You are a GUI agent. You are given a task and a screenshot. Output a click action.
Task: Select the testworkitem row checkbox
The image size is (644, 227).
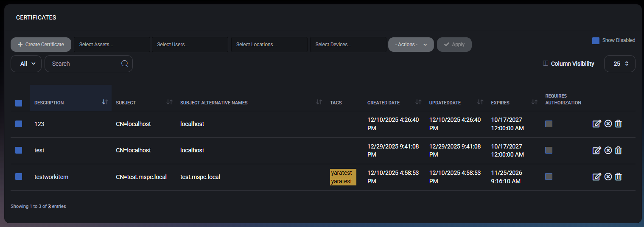point(19,177)
